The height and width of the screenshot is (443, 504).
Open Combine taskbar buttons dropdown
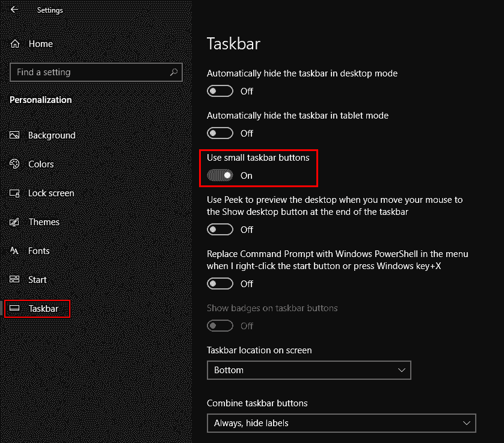click(342, 423)
